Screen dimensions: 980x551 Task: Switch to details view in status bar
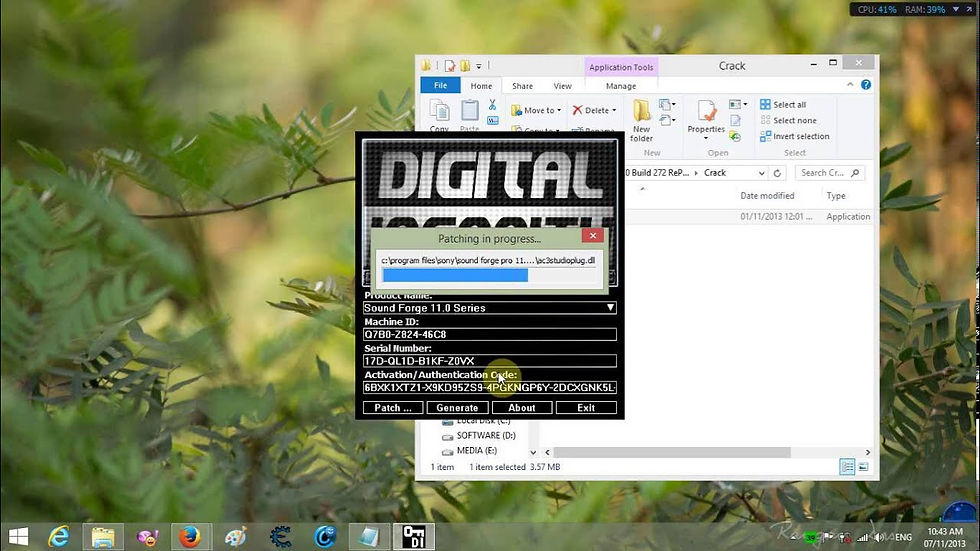click(848, 467)
